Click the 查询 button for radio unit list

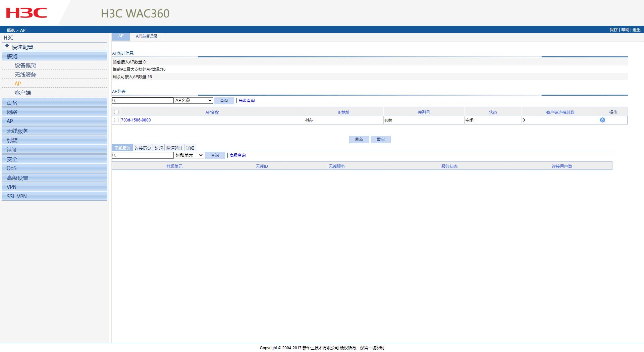(215, 155)
